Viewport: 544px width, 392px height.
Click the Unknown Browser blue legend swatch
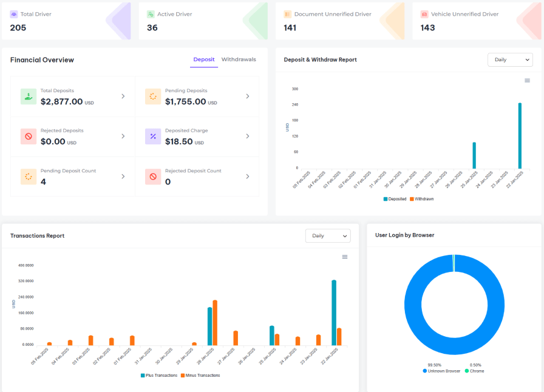(x=425, y=371)
